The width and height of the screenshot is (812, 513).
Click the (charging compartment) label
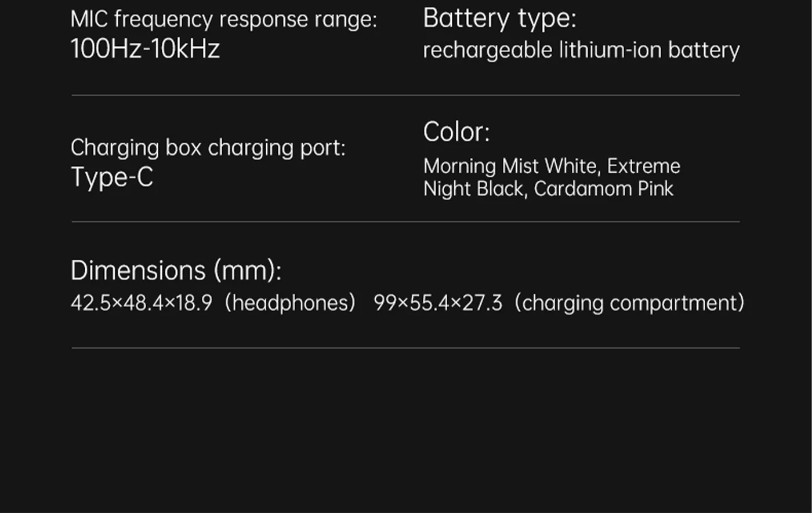click(629, 303)
